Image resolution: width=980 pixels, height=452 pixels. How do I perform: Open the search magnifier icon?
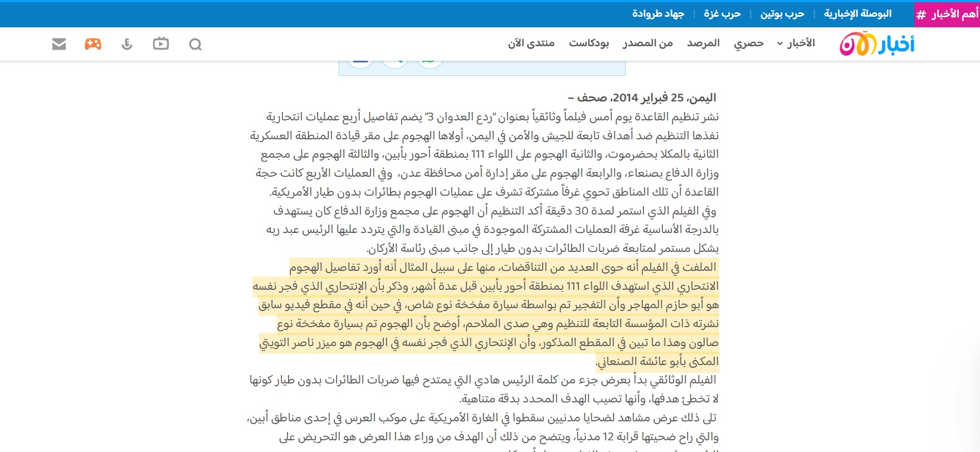click(195, 44)
